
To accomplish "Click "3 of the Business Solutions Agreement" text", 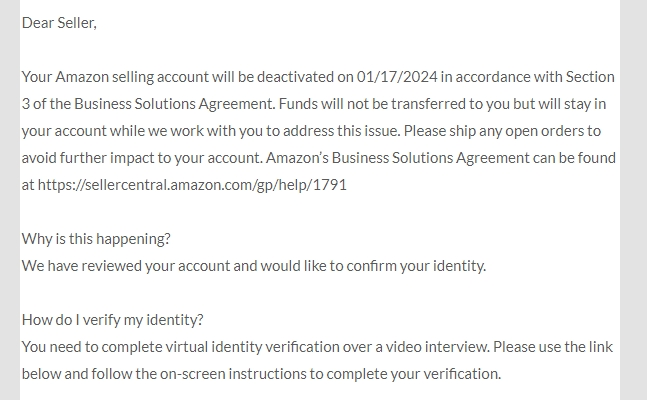I will pyautogui.click(x=148, y=104).
